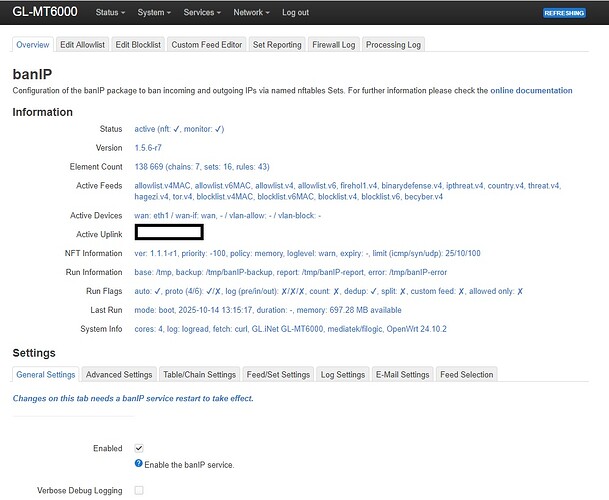
Task: Click Log out in top bar
Action: (x=295, y=13)
